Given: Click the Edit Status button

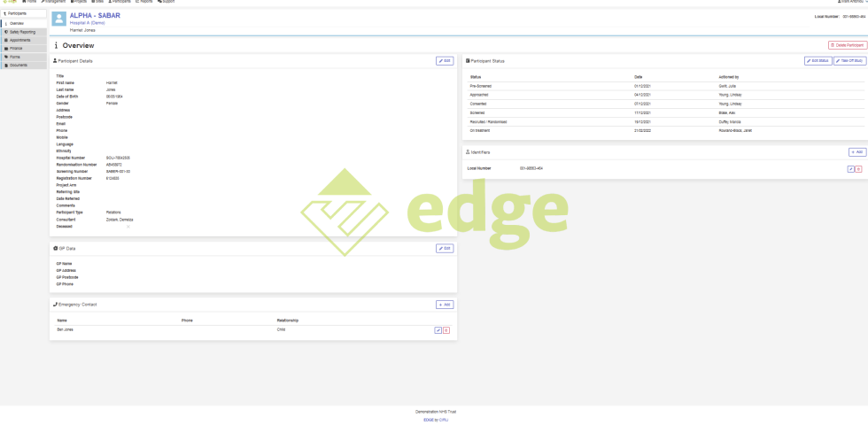Looking at the screenshot, I should (x=818, y=61).
